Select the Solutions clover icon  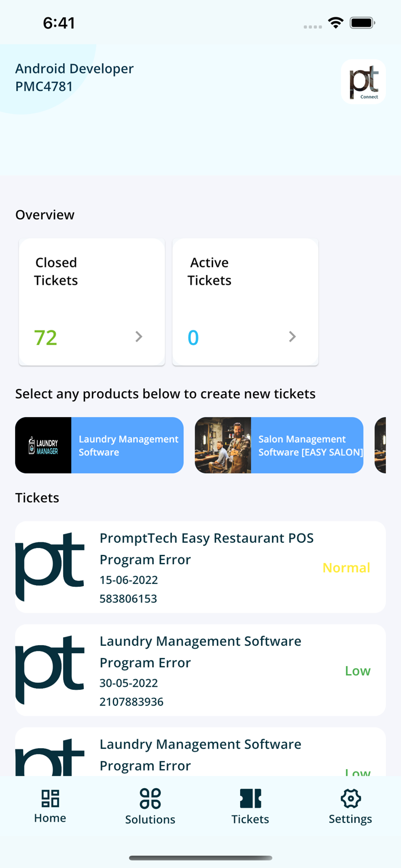click(150, 797)
